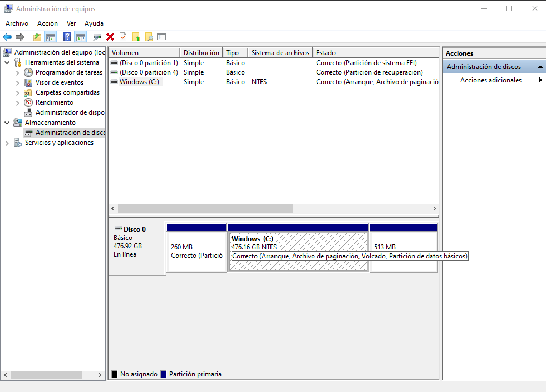Viewport: 546px width, 392px height.
Task: Open the Archivo menu
Action: (x=17, y=23)
